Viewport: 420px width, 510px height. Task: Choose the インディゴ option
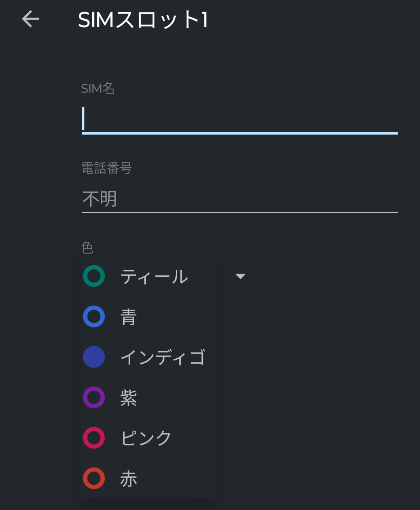click(x=163, y=357)
